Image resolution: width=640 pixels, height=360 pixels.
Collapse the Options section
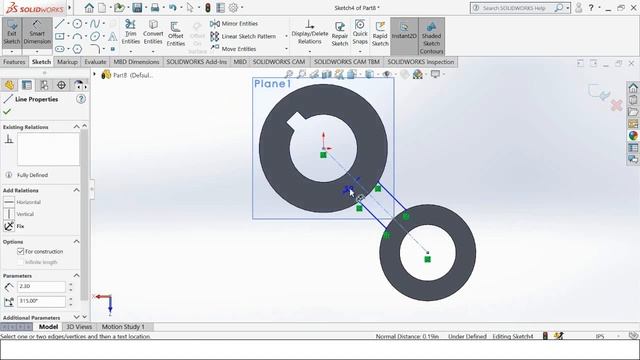click(76, 242)
